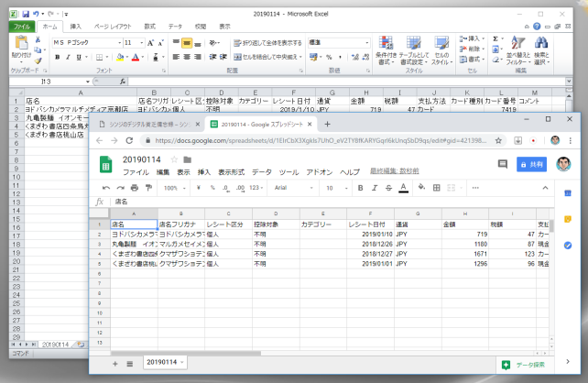Open Sheets tab 20190114 dropdown arrow
The height and width of the screenshot is (383, 588).
[182, 362]
